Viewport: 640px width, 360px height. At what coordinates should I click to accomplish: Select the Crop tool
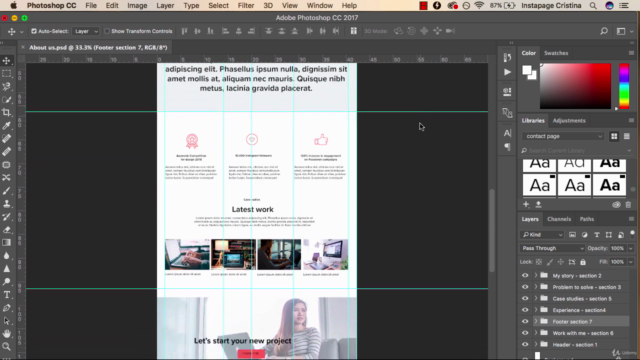pyautogui.click(x=7, y=113)
